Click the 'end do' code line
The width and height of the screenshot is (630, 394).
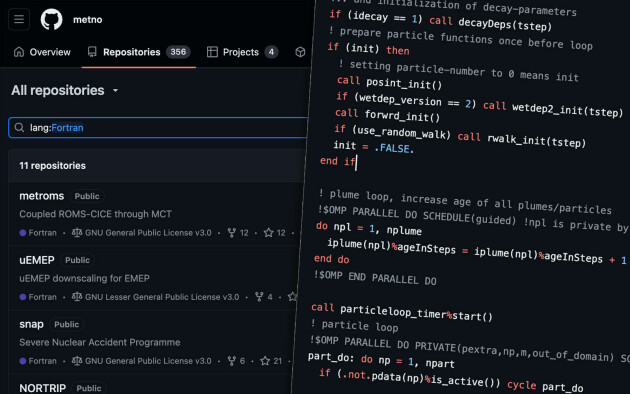pos(331,259)
